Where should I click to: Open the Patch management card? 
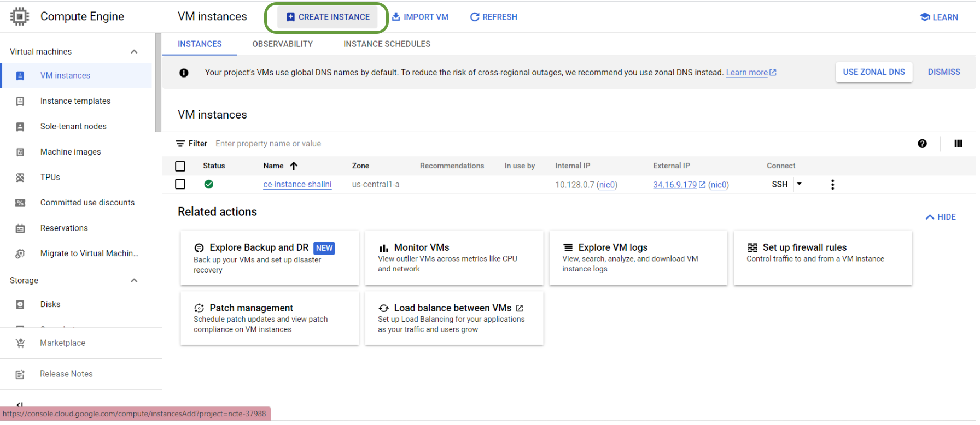tap(270, 318)
